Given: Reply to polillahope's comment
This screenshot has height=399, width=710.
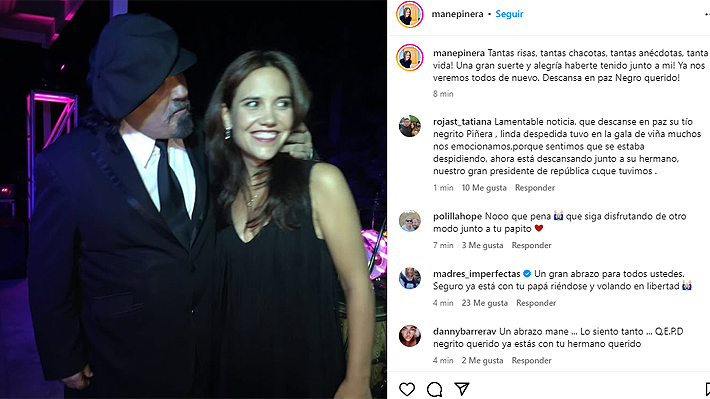Looking at the screenshot, I should tap(531, 245).
